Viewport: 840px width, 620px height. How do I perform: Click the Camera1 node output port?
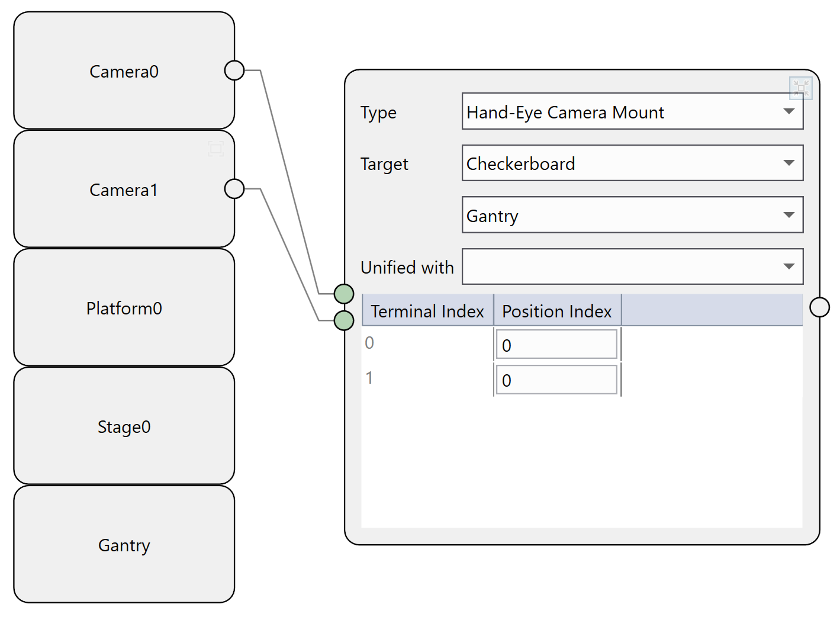pos(234,189)
